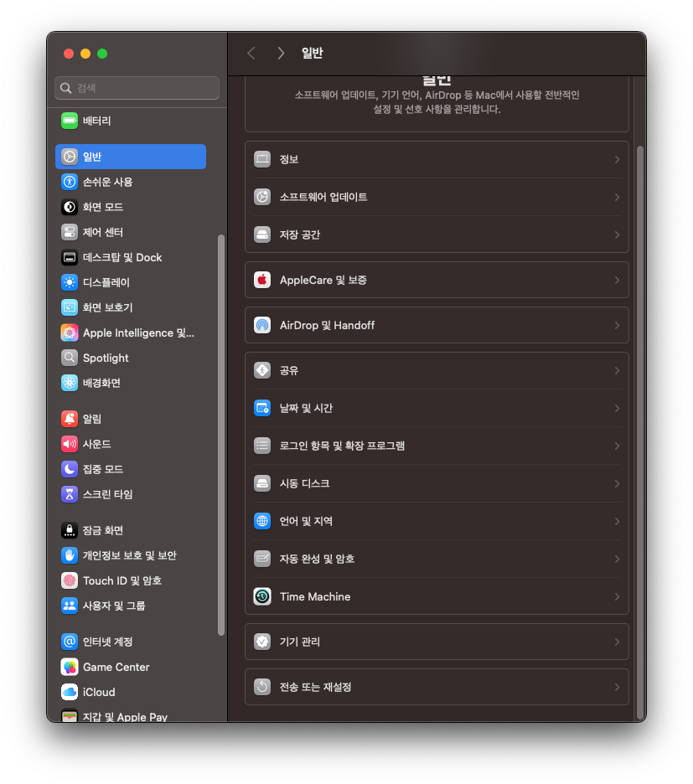Viewport: 693px width, 784px height.
Task: Click the main pane vertical scrollbar
Action: [640, 432]
